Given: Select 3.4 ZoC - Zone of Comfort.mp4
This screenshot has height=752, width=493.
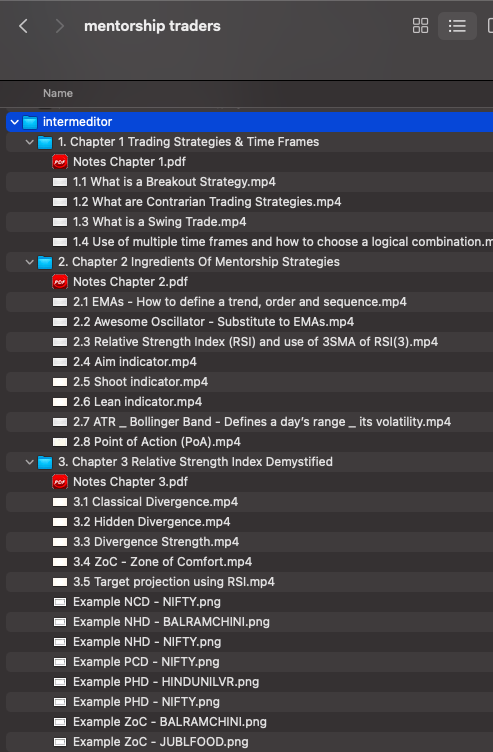Looking at the screenshot, I should click(249, 562).
